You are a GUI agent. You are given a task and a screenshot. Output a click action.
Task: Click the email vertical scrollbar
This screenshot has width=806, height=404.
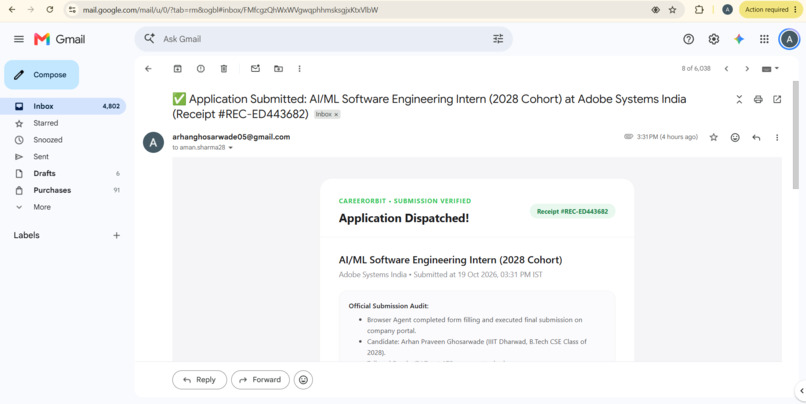tap(796, 135)
